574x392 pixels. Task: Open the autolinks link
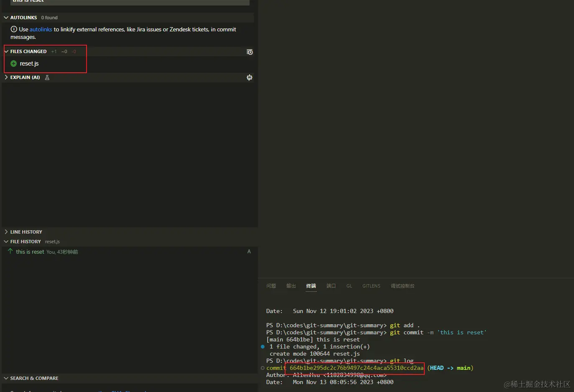pos(41,29)
